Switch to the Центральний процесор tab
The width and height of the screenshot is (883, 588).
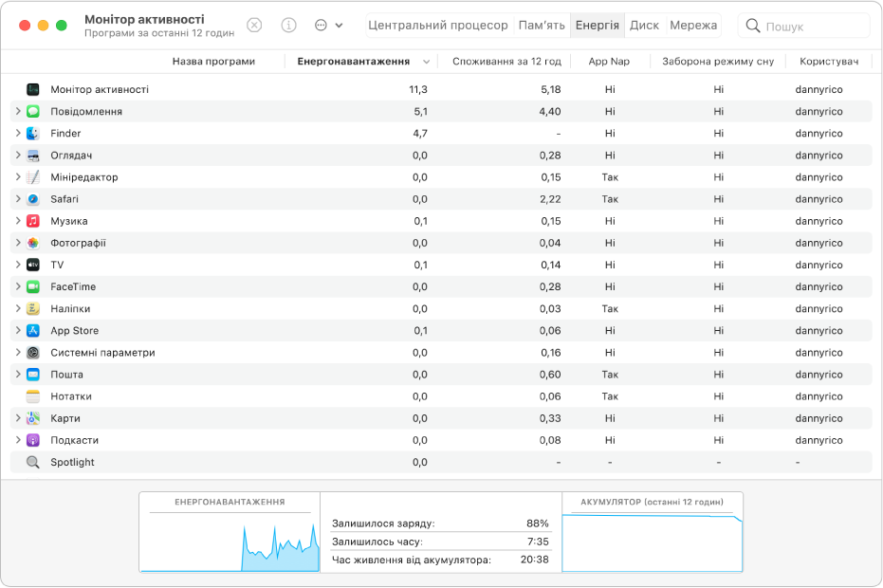point(438,26)
